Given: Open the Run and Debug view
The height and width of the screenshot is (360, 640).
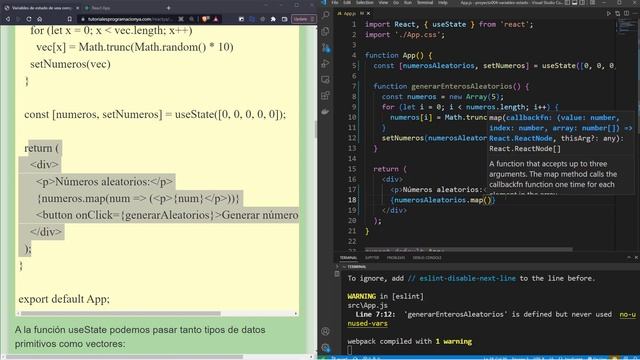Looking at the screenshot, I should click(x=325, y=64).
